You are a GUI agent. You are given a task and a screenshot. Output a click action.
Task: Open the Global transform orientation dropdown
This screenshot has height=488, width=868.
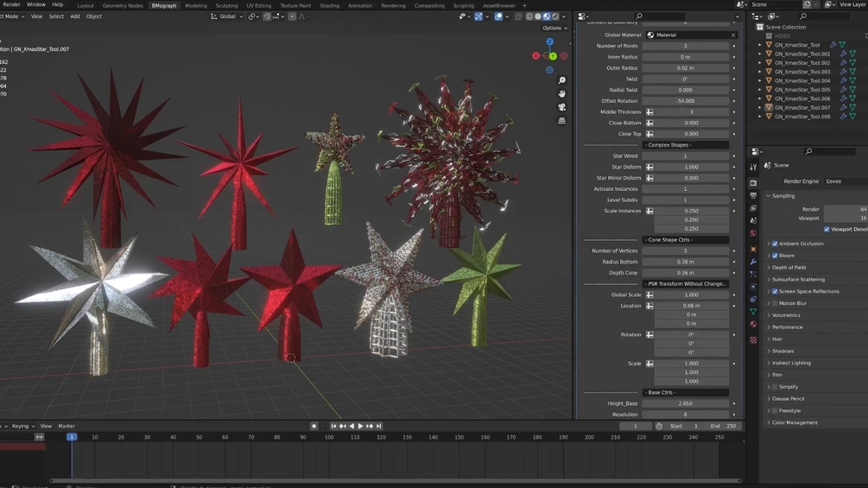coord(227,16)
